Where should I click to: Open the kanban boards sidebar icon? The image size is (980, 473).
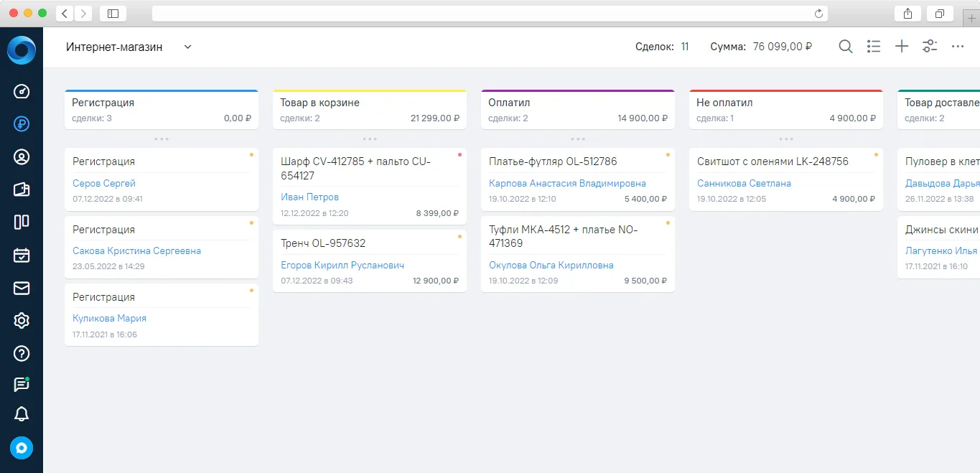coord(22,223)
